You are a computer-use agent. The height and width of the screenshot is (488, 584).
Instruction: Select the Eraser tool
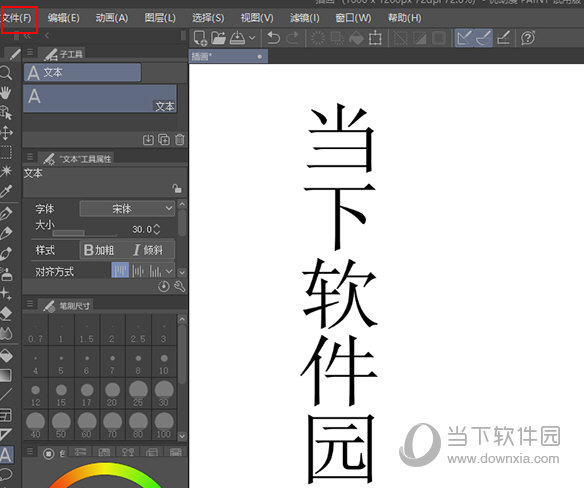point(6,314)
